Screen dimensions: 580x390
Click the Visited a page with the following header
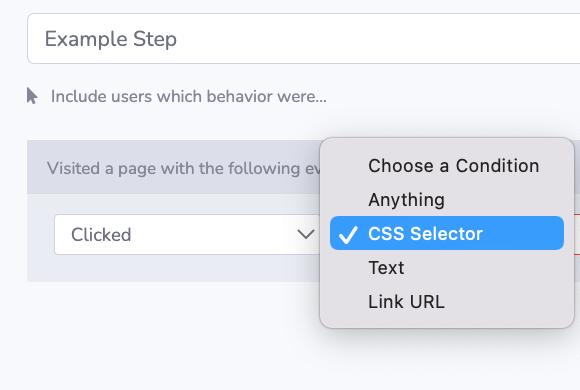click(183, 169)
